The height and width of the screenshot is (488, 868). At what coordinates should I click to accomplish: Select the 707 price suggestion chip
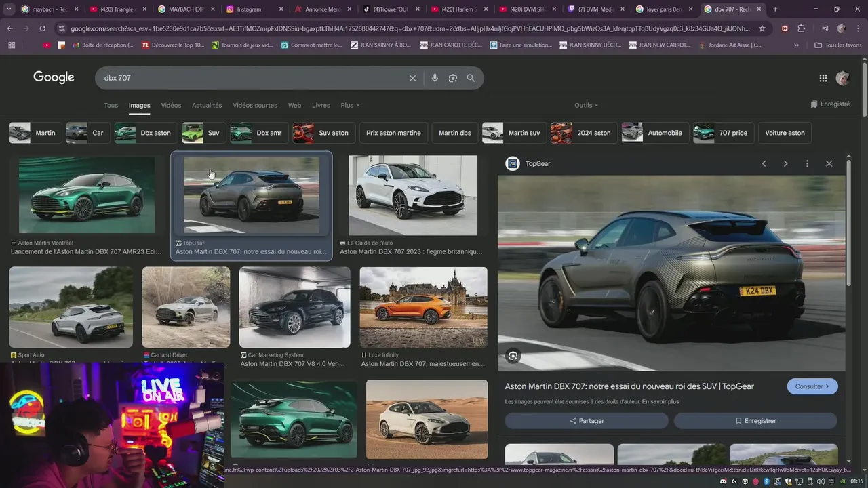point(724,133)
